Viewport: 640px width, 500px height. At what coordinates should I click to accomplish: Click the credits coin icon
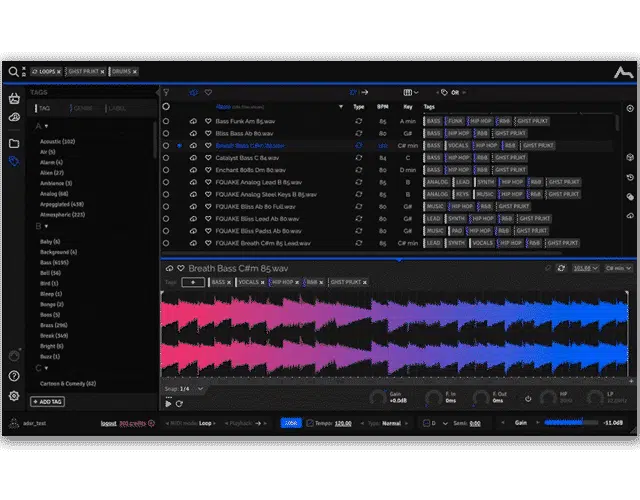point(151,423)
